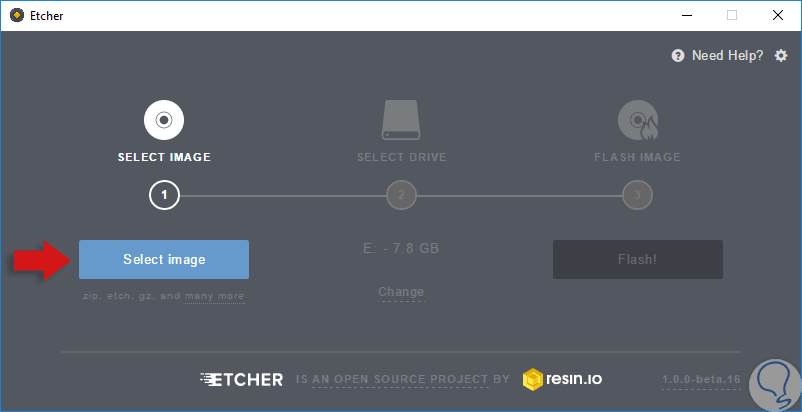Click the Flash Image flame disc icon

tap(637, 120)
